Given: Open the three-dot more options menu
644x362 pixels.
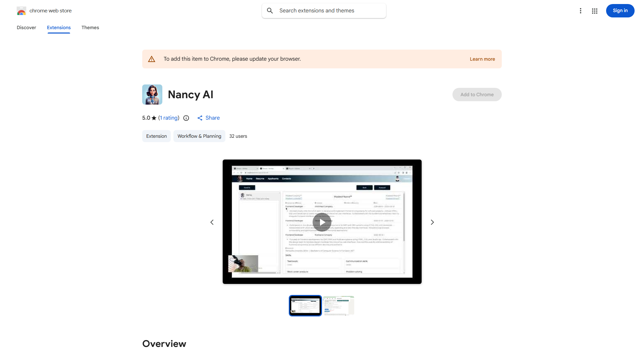Looking at the screenshot, I should tap(580, 11).
